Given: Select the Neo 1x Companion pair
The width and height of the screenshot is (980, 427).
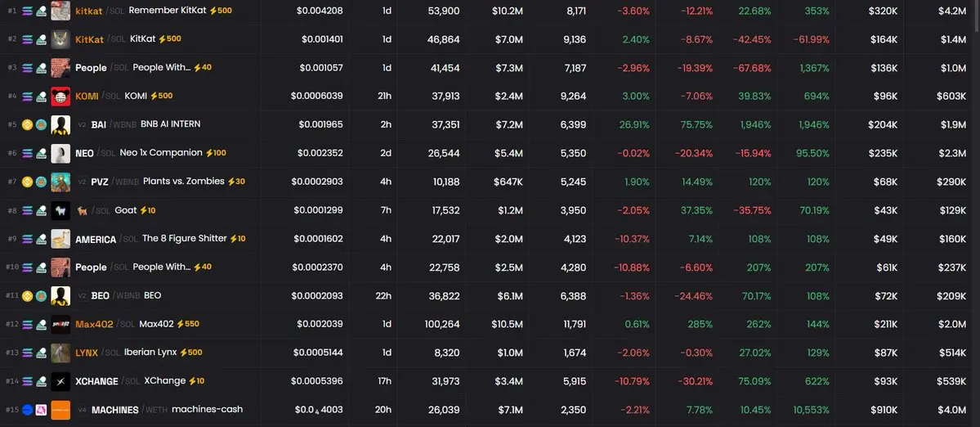Looking at the screenshot, I should [160, 153].
